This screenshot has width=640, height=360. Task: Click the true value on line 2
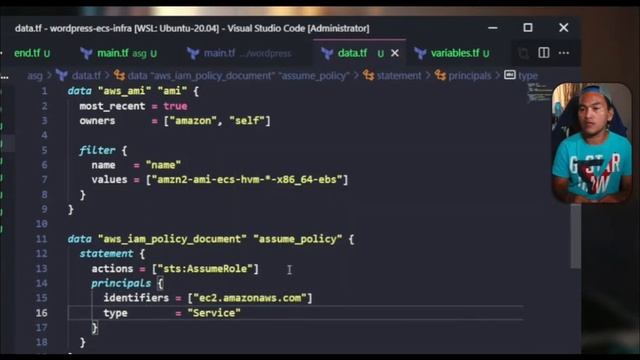point(175,106)
